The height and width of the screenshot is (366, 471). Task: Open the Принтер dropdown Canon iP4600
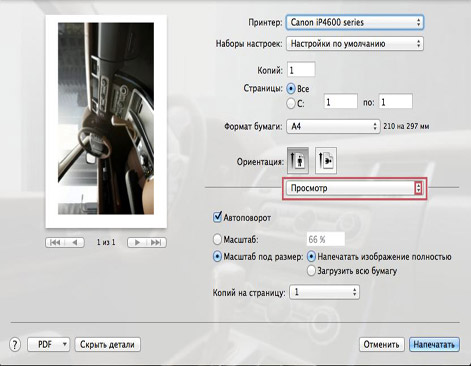point(355,23)
